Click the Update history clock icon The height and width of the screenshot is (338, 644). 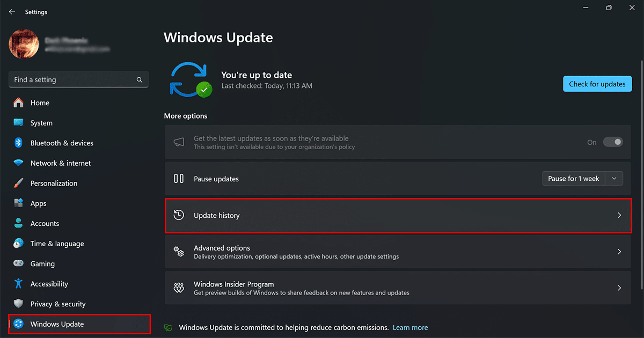(179, 215)
